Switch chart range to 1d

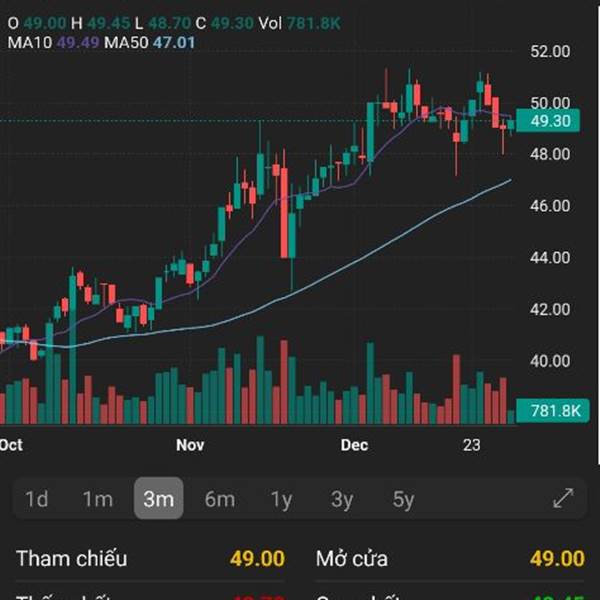(37, 499)
